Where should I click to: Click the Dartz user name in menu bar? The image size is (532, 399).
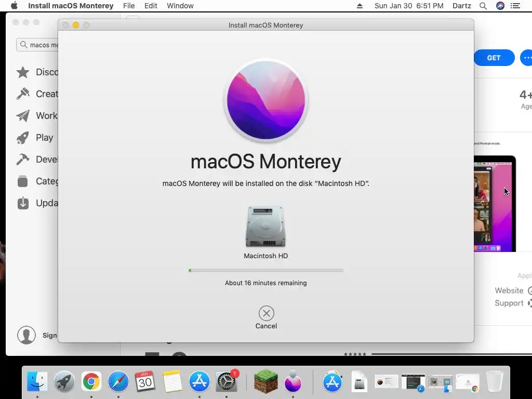coord(462,6)
